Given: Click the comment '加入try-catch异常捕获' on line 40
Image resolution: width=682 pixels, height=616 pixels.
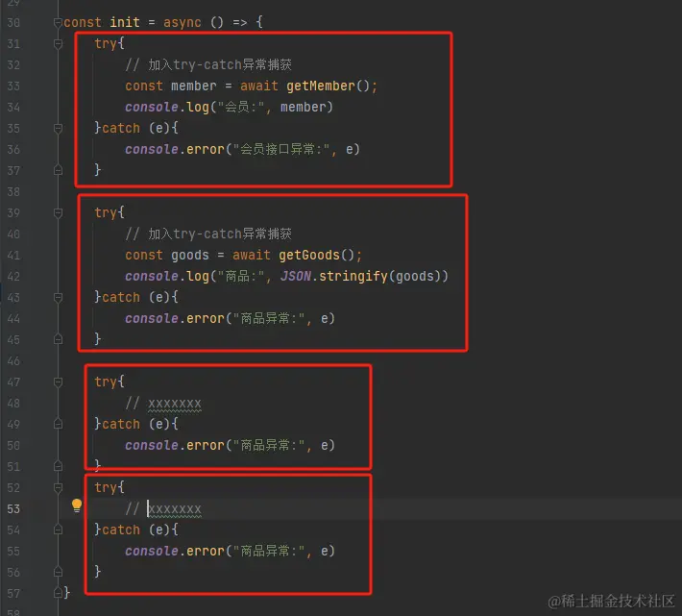Looking at the screenshot, I should [220, 234].
